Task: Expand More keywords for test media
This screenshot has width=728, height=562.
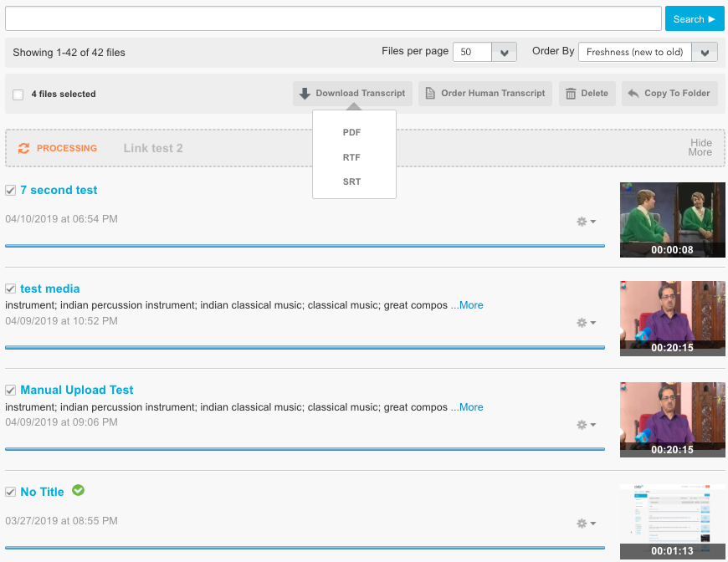Action: pyautogui.click(x=471, y=305)
